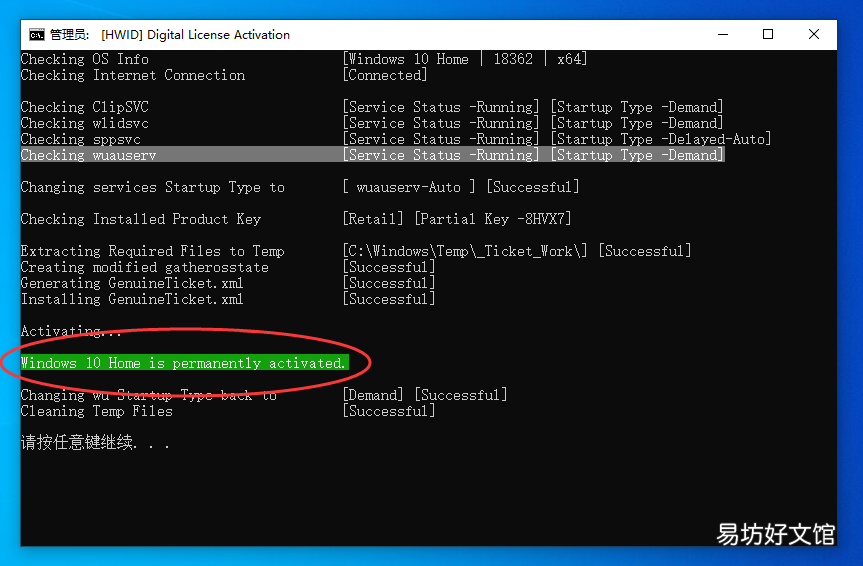Viewport: 863px width, 566px height.
Task: Select the 'Checking Internet Connection' line
Action: tap(133, 75)
